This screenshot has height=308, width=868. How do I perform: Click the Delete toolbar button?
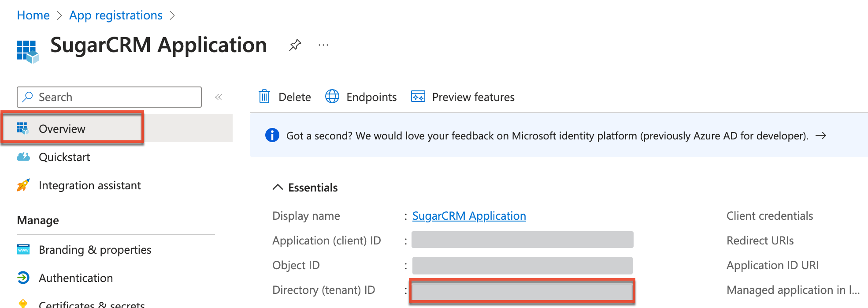pyautogui.click(x=285, y=97)
